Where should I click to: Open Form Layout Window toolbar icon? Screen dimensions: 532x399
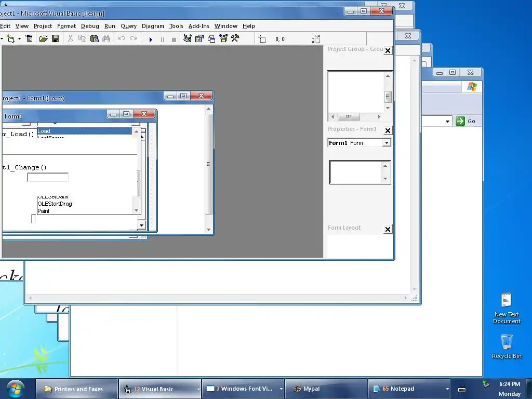tap(211, 38)
